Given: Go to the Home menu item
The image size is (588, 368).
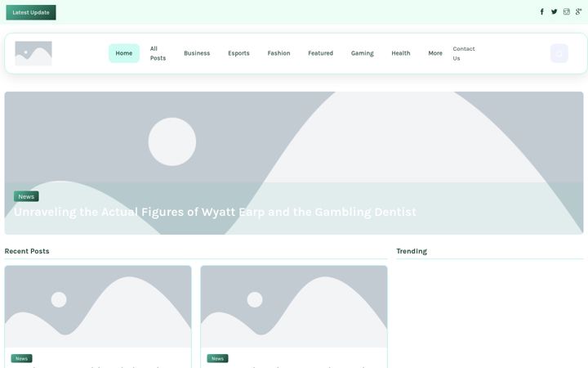Looking at the screenshot, I should pos(124,53).
